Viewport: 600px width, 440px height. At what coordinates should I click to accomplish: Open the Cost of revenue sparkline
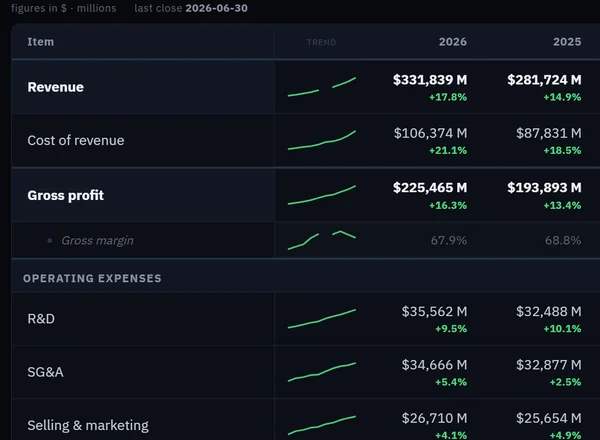[322, 140]
